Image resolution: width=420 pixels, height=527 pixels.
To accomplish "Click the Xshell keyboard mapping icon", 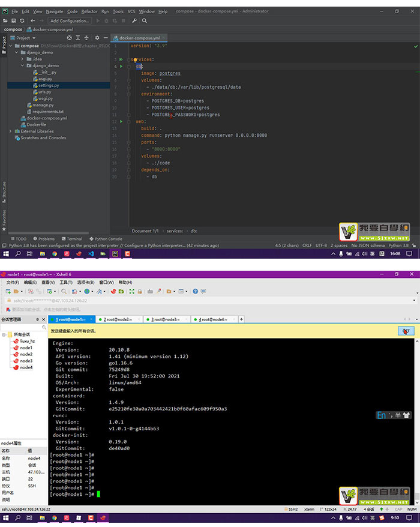I will click(x=150, y=291).
